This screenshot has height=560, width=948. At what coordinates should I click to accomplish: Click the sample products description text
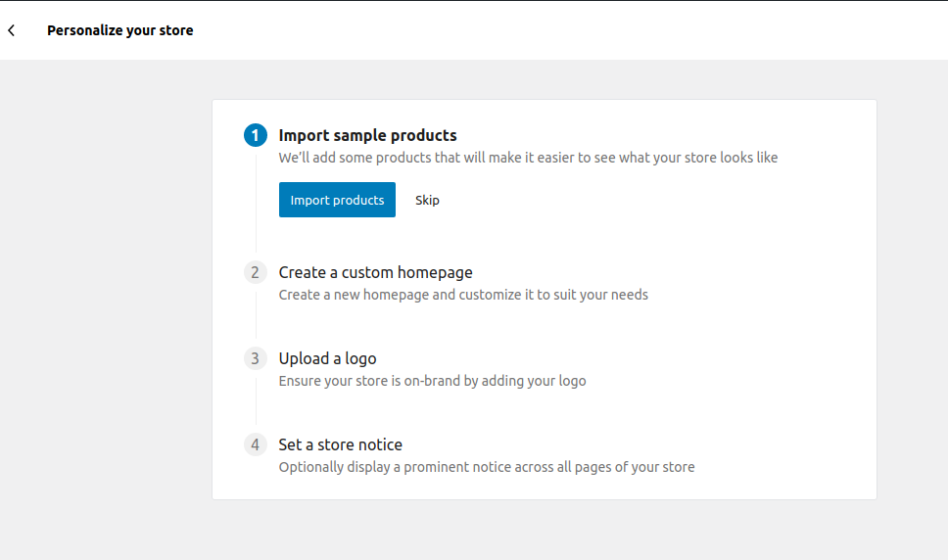click(528, 158)
